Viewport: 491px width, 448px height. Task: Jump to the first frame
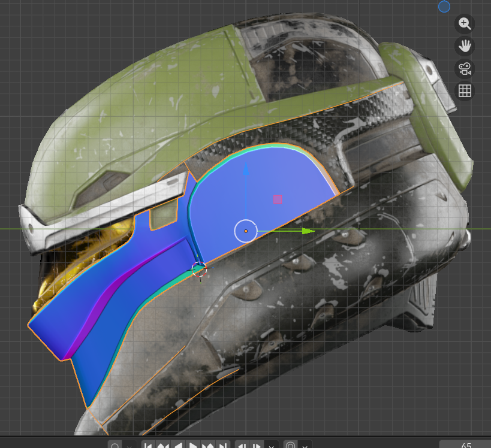pyautogui.click(x=149, y=445)
